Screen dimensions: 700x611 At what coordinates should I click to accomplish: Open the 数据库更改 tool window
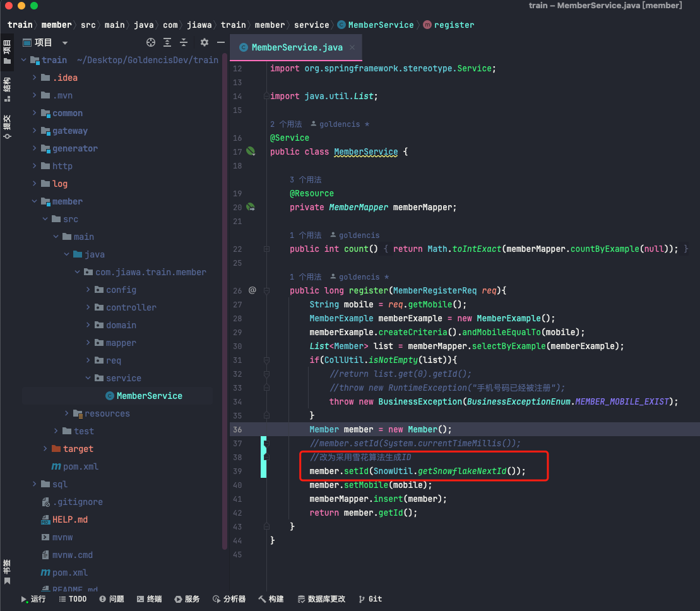click(321, 599)
